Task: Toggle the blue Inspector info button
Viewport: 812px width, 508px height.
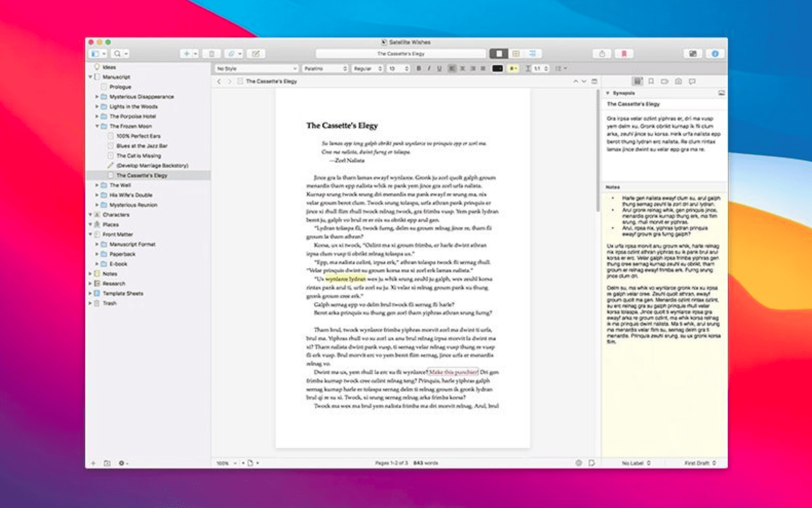Action: point(715,54)
